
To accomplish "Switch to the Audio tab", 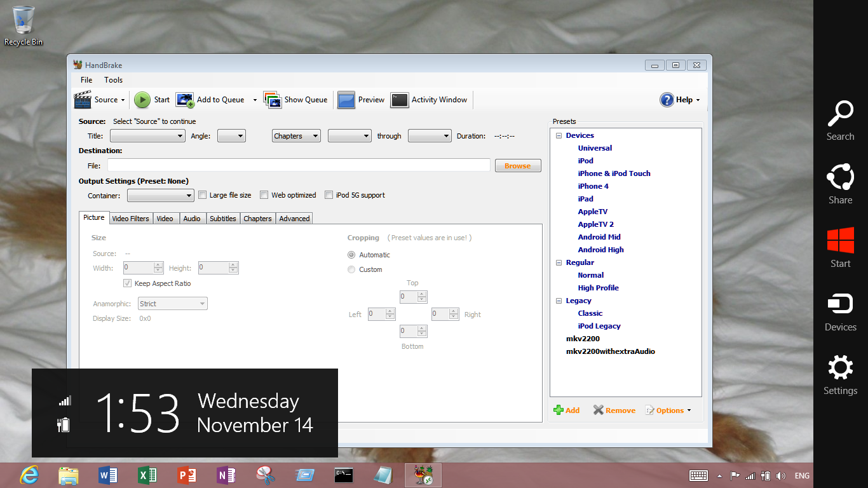I will point(192,218).
